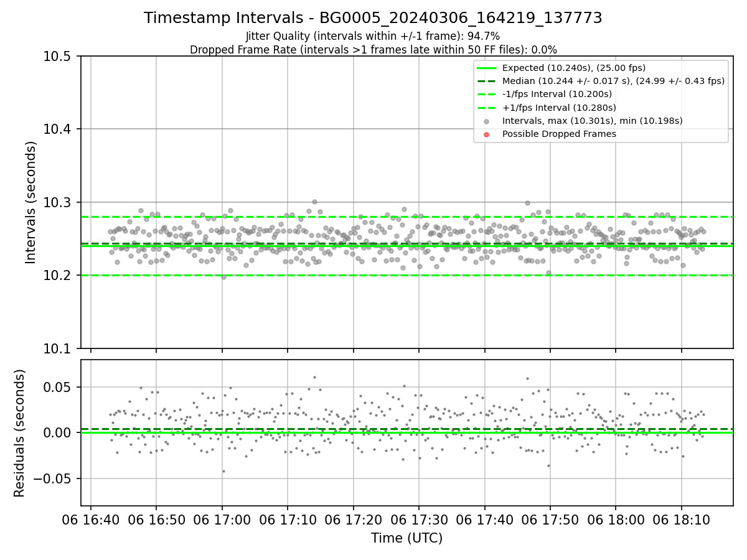Click the x tick label '06 17:00'
747x560 pixels.
[222, 520]
